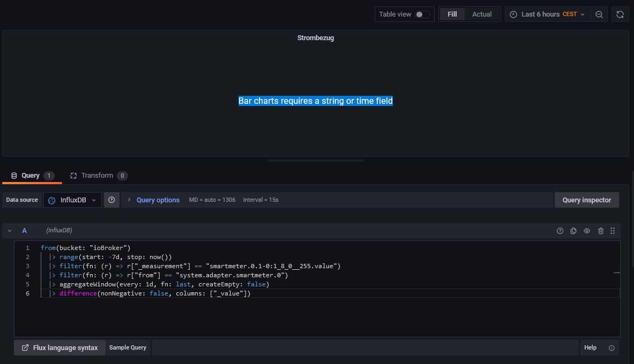Toggle the Table view switch
The image size is (634, 364).
pyautogui.click(x=422, y=14)
